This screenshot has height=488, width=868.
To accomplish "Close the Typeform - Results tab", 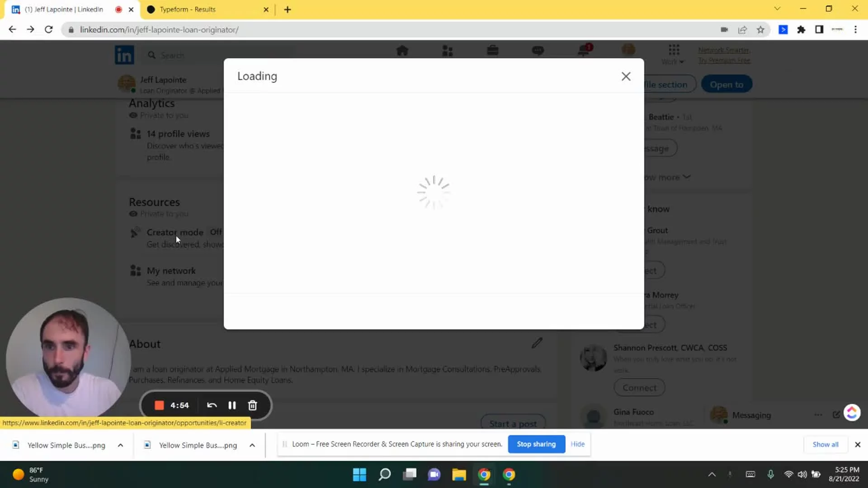I will 266,9.
